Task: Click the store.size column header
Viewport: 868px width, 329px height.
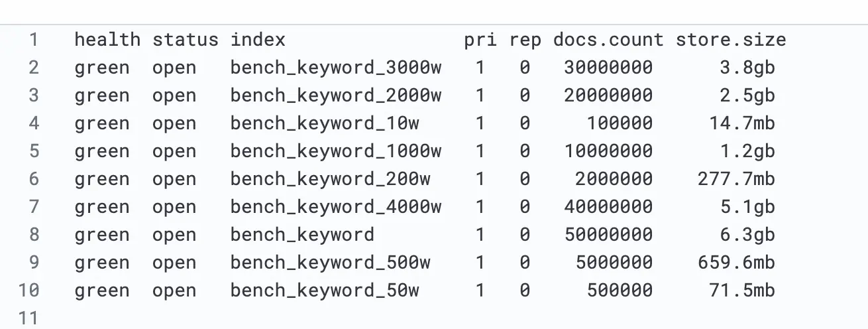Action: tap(730, 40)
